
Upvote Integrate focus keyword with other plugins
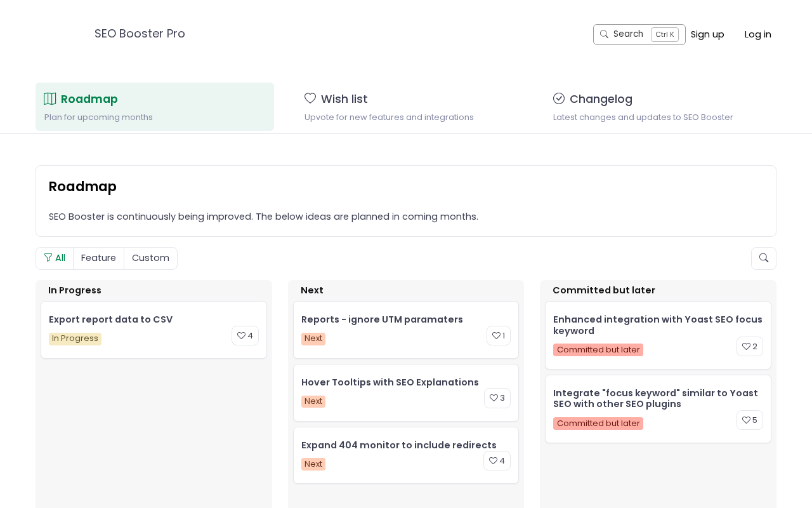click(x=749, y=420)
